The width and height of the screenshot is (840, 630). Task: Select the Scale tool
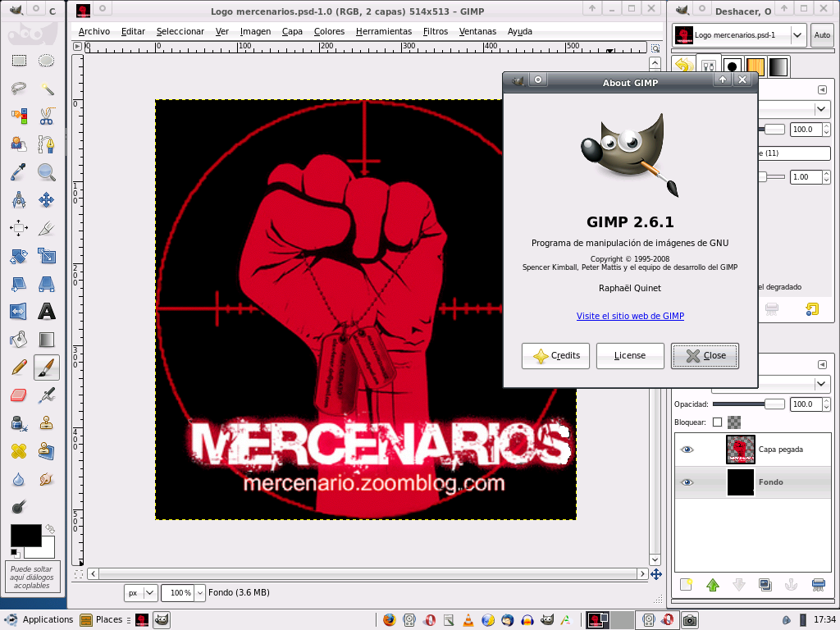coord(47,256)
